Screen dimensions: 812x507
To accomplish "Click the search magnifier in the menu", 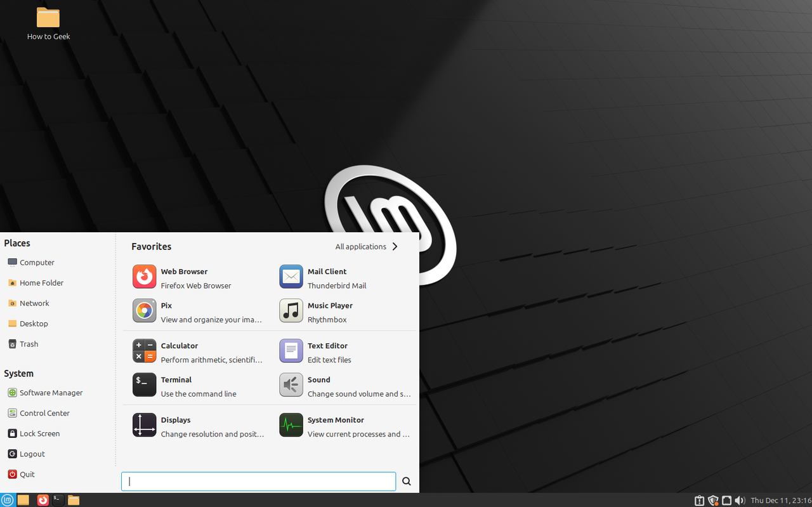I will (x=406, y=481).
